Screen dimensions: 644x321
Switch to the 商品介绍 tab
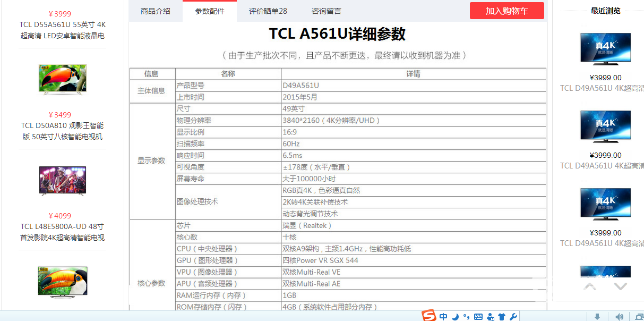(156, 11)
